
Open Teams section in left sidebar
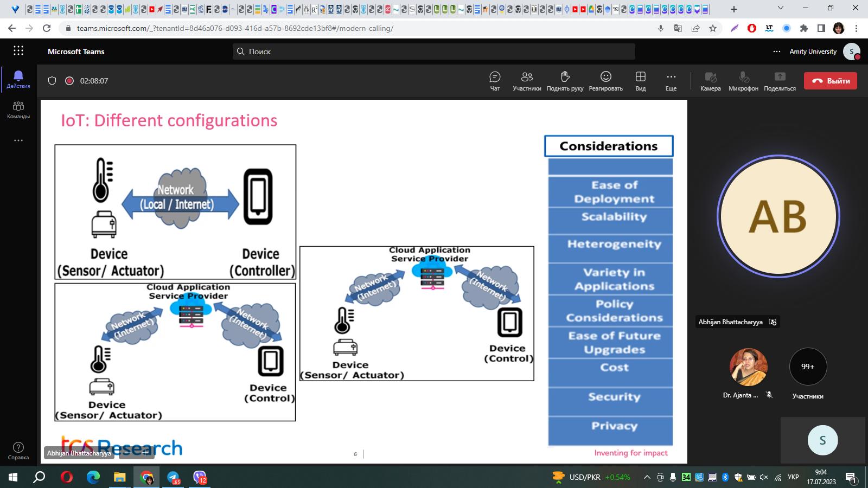point(18,110)
